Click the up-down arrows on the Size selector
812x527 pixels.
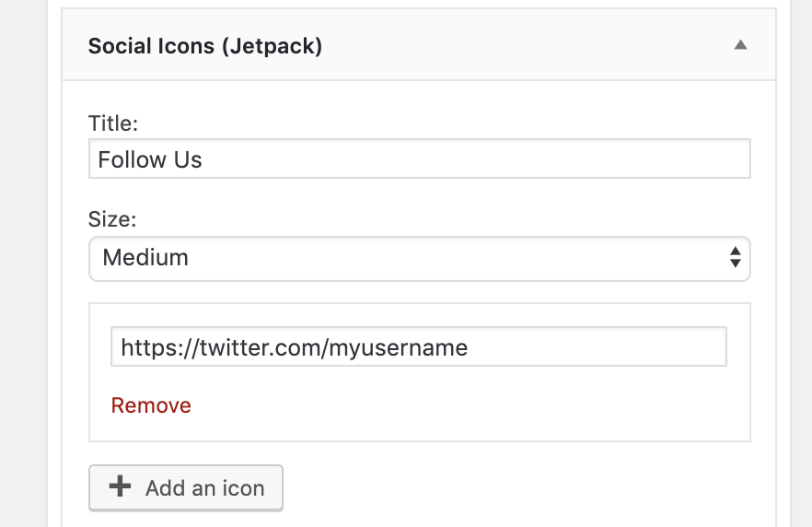(735, 258)
